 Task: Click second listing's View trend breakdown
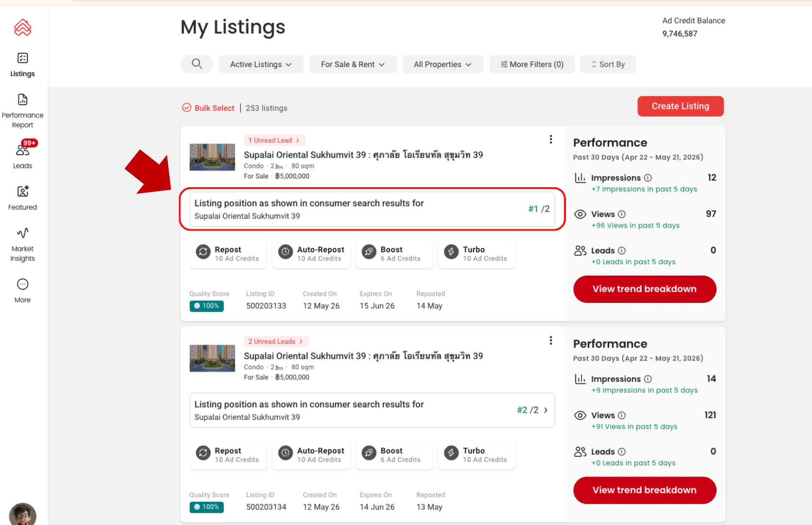[645, 490]
